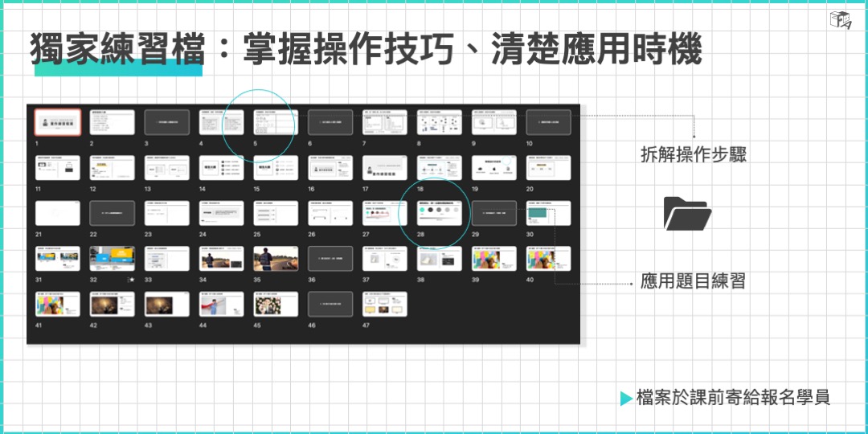This screenshot has width=868, height=434.
Task: Click the black folder icon
Action: (x=686, y=214)
